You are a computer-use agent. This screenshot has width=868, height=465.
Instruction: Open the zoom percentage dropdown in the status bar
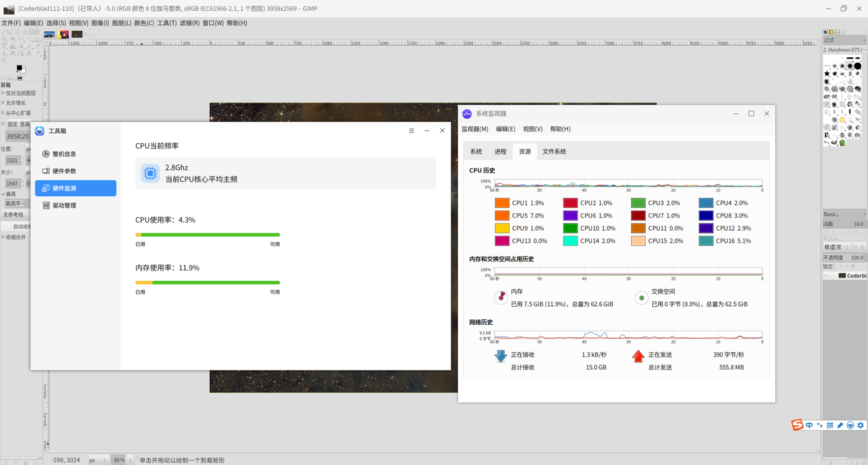tap(130, 460)
